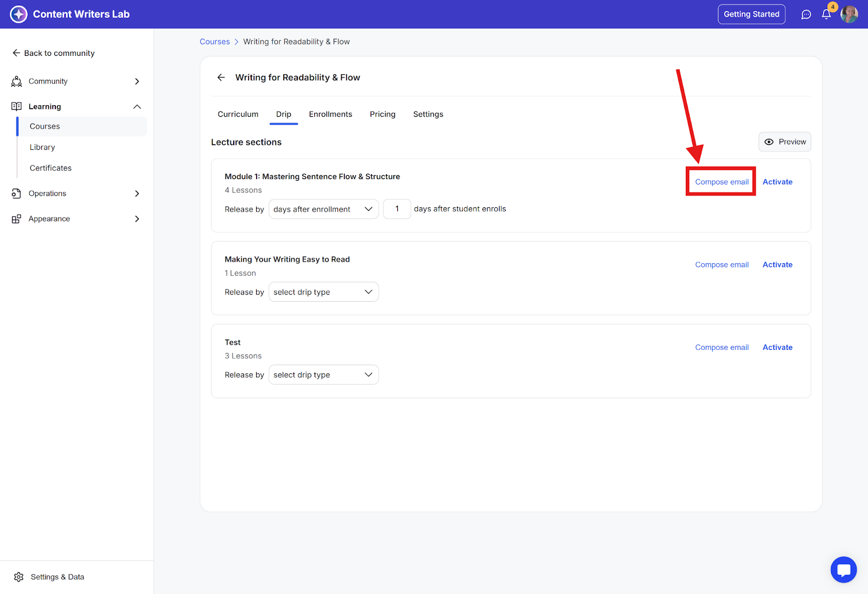Screen dimensions: 868x594
Task: Open the notifications bell icon
Action: (x=826, y=15)
